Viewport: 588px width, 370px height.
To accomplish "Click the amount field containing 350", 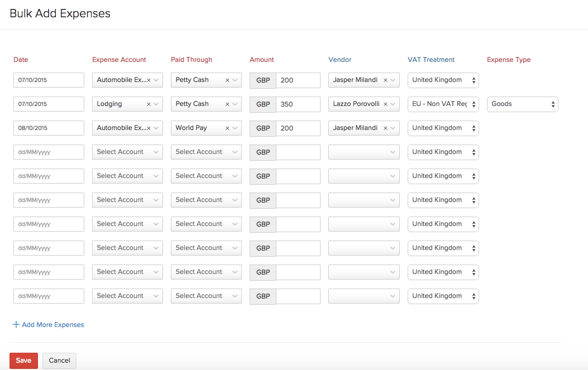I will click(298, 104).
